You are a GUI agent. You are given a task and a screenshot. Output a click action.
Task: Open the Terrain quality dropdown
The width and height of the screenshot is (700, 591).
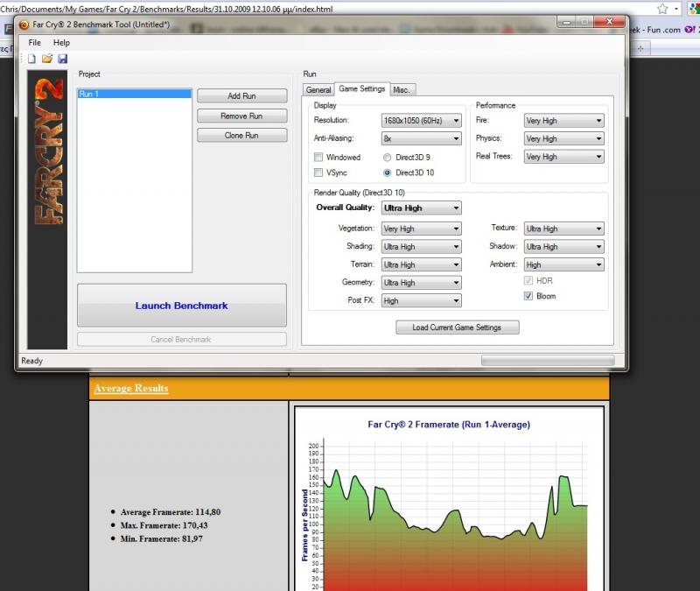[x=421, y=264]
